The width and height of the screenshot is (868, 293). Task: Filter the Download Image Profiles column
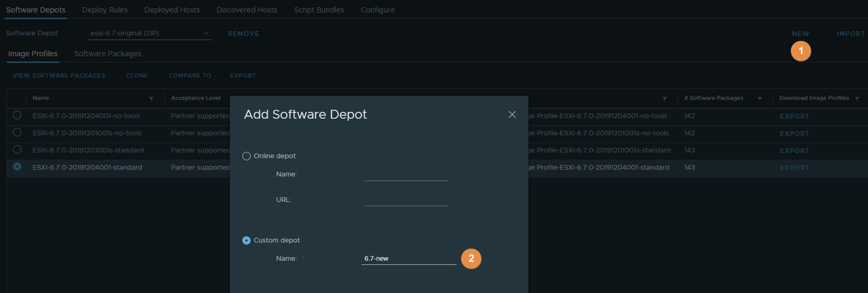coord(857,98)
